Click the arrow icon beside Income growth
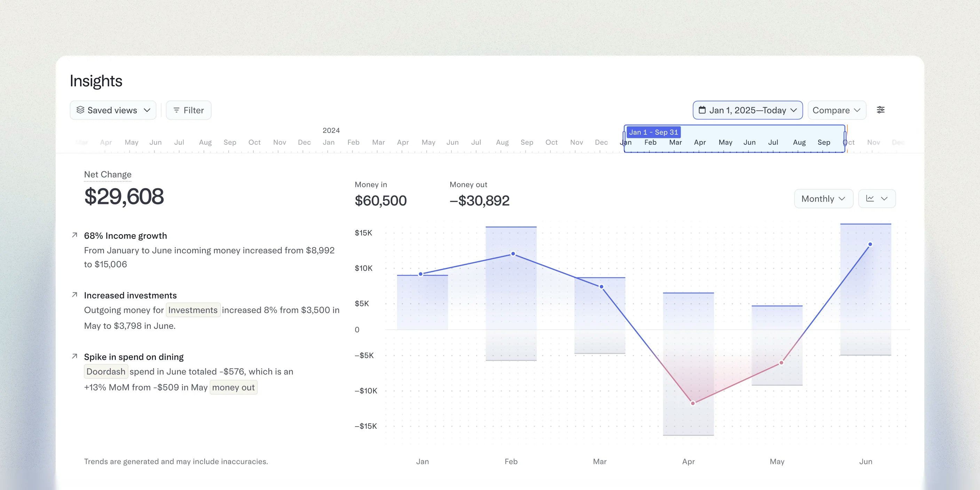The width and height of the screenshot is (980, 490). [x=74, y=235]
